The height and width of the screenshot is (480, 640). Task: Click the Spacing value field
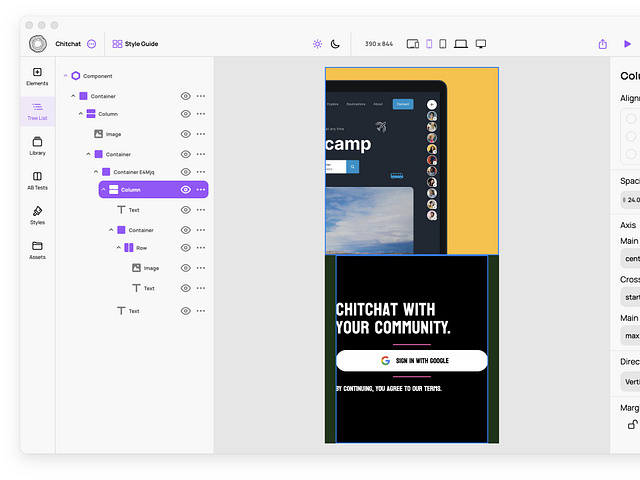(x=630, y=200)
